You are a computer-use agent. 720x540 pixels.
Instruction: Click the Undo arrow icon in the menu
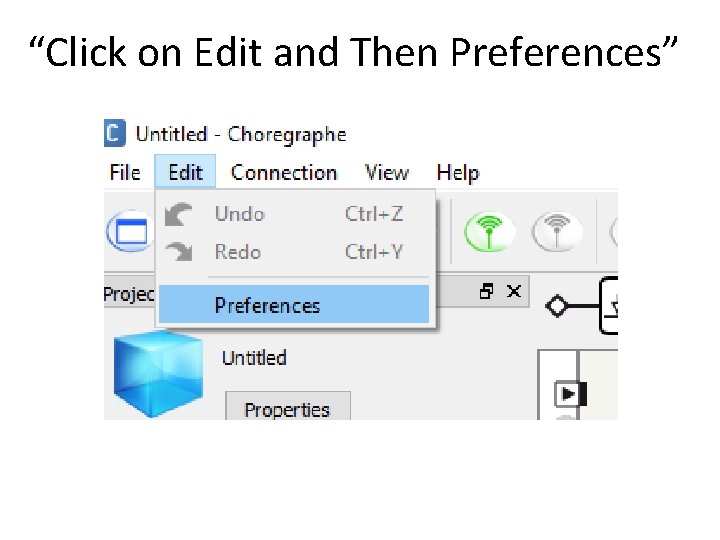(x=179, y=214)
